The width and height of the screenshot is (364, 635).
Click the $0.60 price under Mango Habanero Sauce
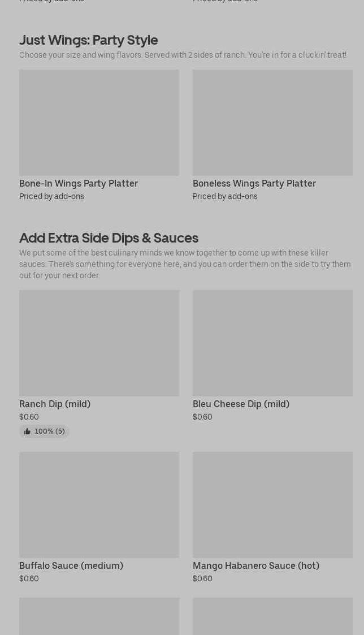[x=202, y=578]
